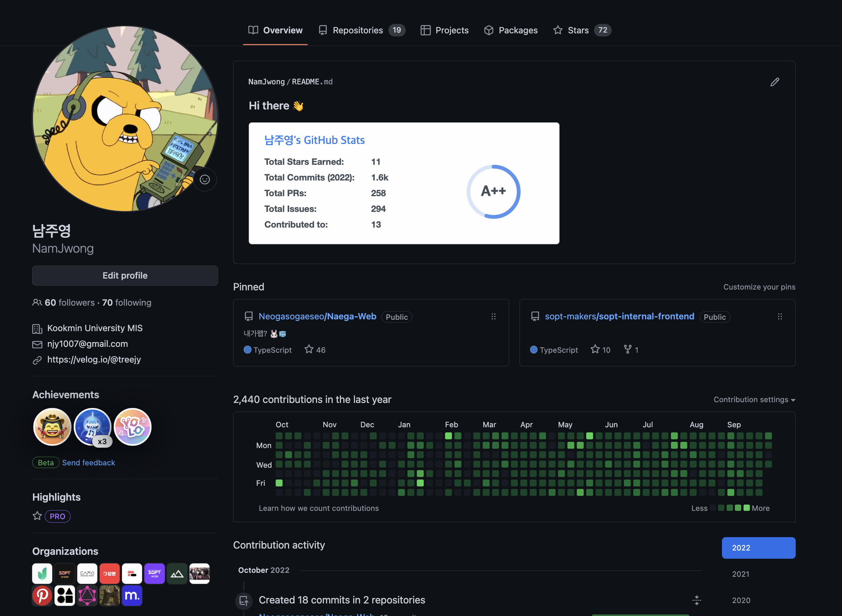Open the Neogasogaeseo/Naega-Web repository link
The height and width of the screenshot is (616, 842).
pos(317,316)
